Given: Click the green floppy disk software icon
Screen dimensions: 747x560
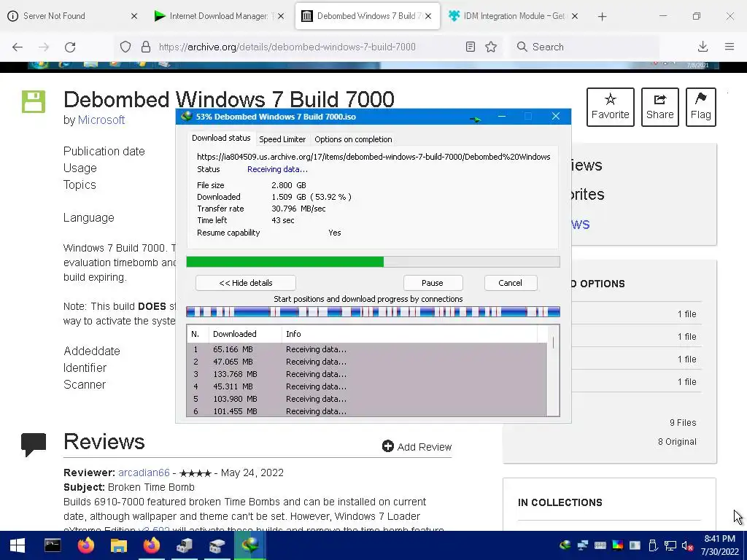Looking at the screenshot, I should (x=34, y=101).
